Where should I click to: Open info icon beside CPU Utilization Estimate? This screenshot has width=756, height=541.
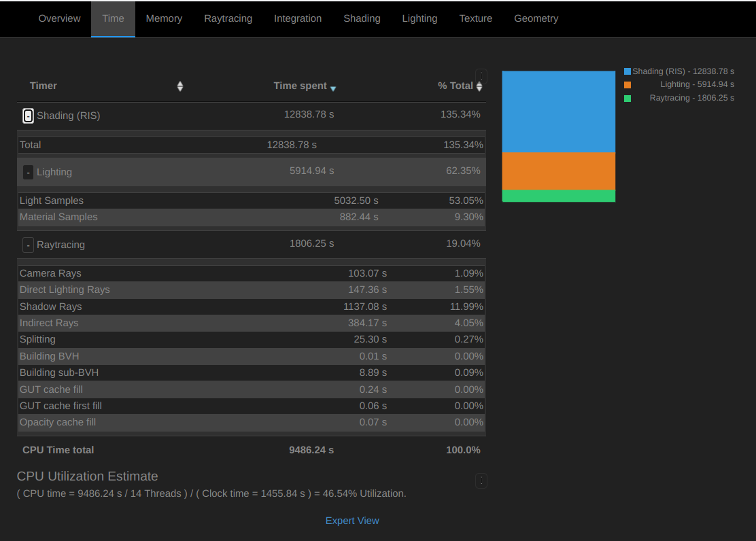pyautogui.click(x=481, y=481)
